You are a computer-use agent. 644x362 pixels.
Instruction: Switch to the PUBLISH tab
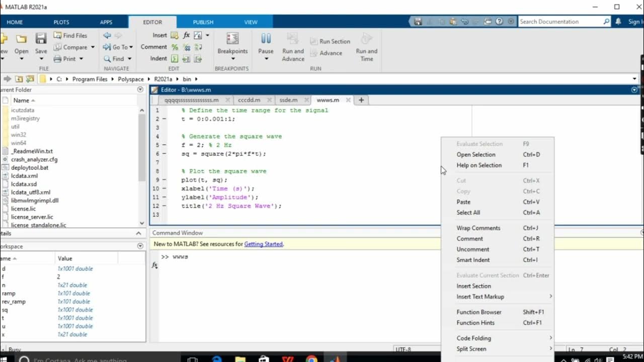click(203, 22)
